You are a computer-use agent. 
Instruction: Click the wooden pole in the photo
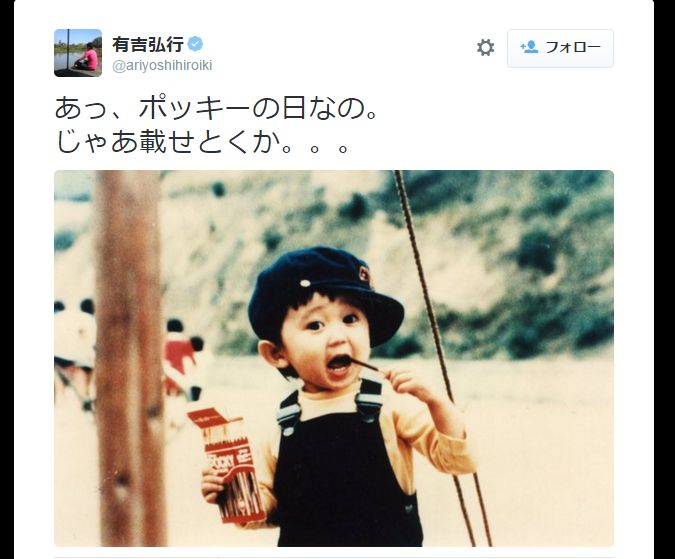pyautogui.click(x=131, y=358)
